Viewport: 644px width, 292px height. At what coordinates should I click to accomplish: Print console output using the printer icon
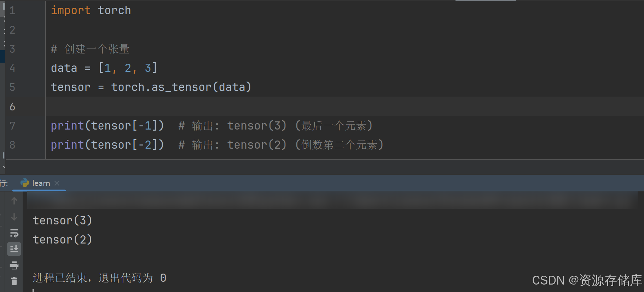pos(14,265)
